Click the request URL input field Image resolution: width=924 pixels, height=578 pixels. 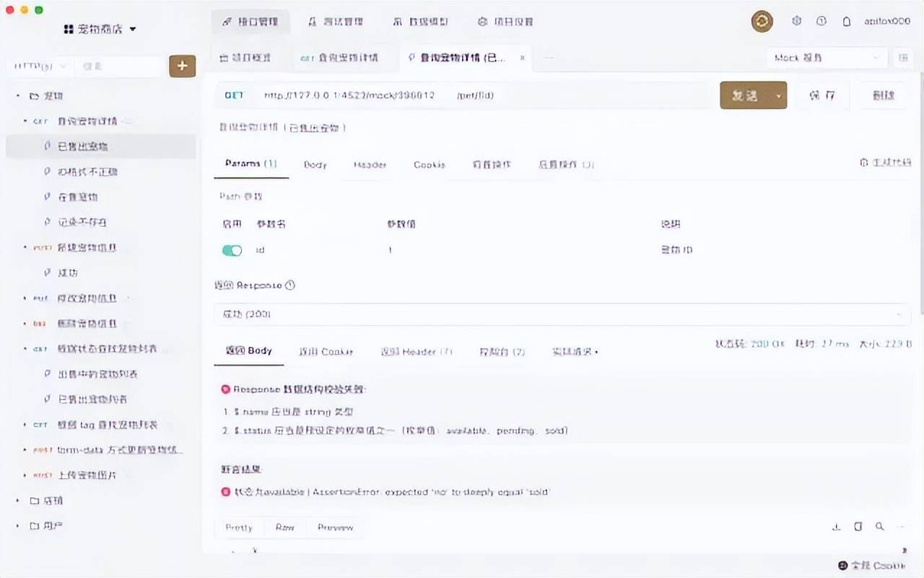(x=433, y=95)
